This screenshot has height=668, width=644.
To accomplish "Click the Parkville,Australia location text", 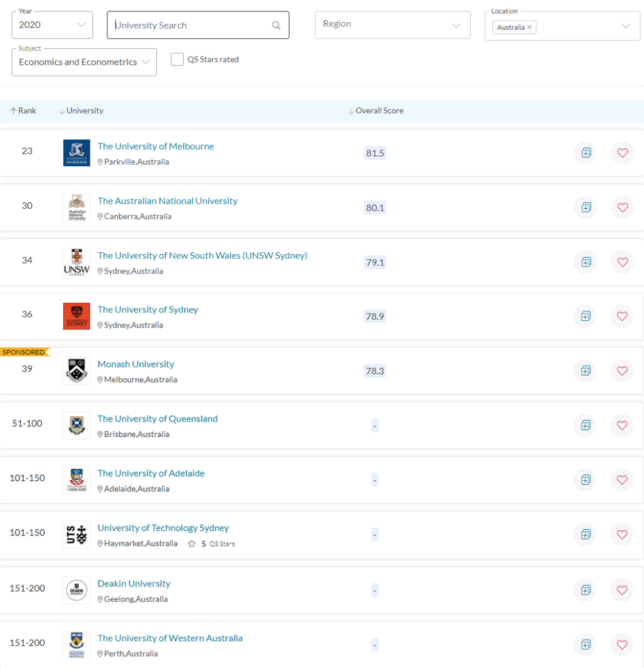I will pos(137,162).
